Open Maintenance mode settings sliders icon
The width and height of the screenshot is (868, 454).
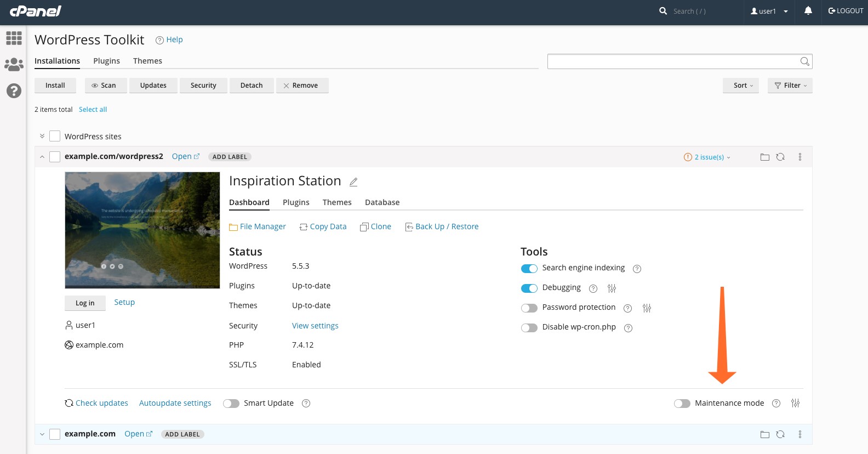(795, 404)
